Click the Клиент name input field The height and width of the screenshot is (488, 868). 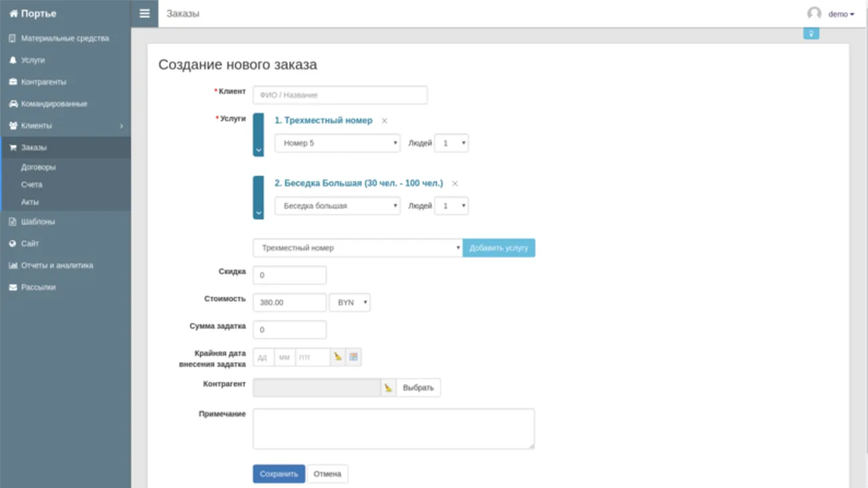coord(340,95)
